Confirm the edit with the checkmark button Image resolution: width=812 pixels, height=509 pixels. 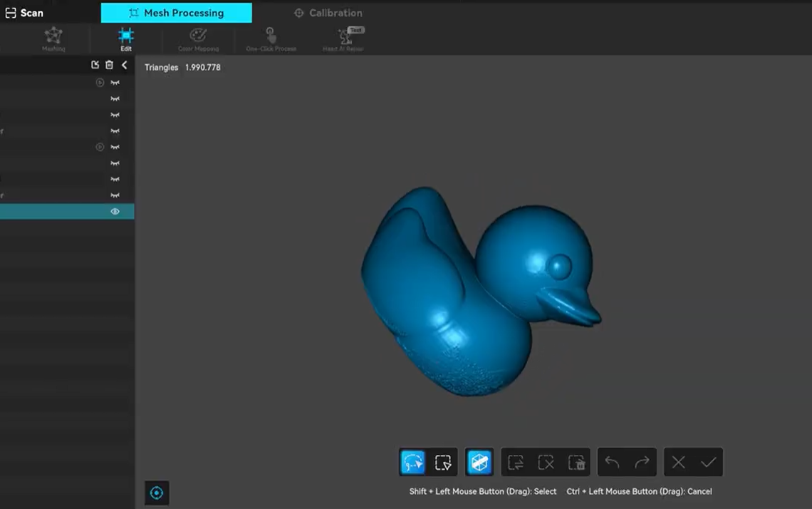(x=708, y=463)
